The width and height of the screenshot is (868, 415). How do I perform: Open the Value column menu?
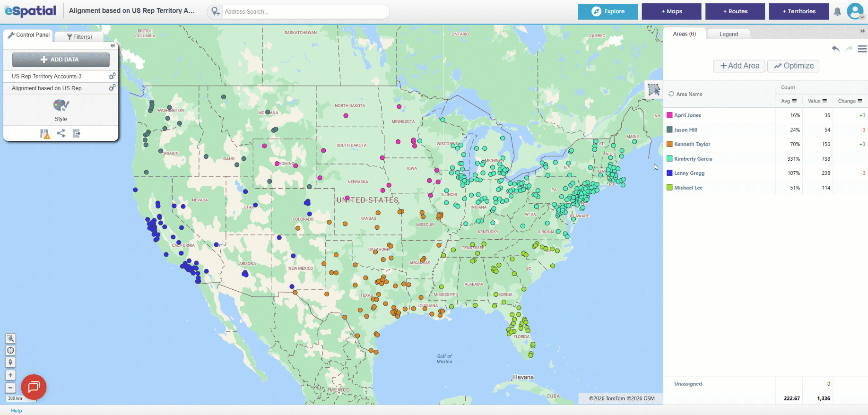[x=825, y=101]
